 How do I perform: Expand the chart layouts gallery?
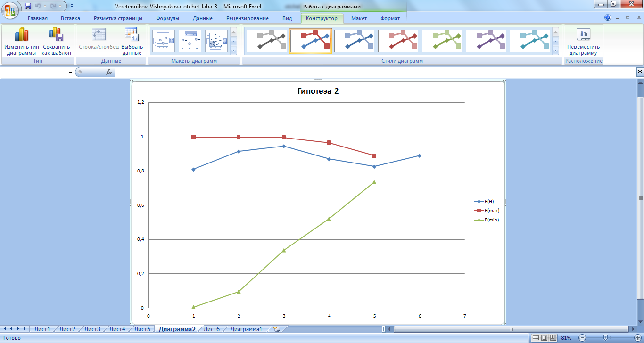(x=233, y=50)
